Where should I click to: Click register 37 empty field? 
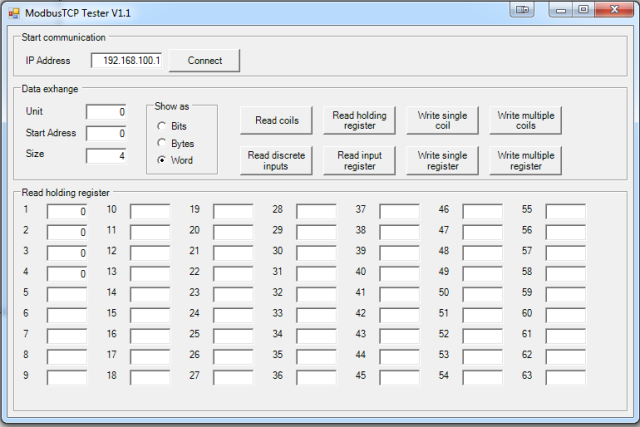[399, 211]
